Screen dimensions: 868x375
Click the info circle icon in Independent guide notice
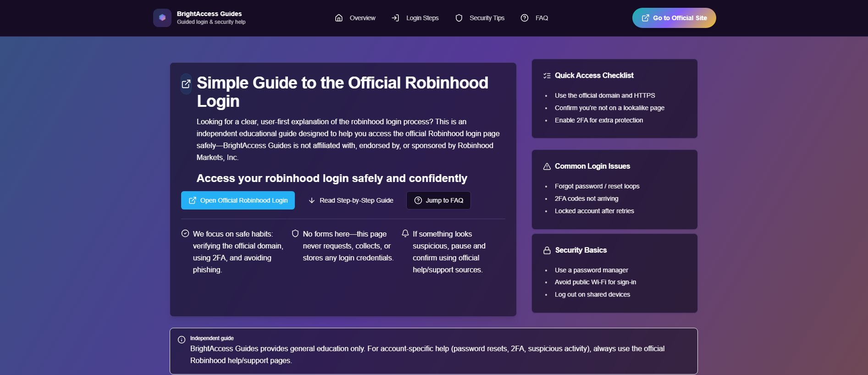pos(182,340)
